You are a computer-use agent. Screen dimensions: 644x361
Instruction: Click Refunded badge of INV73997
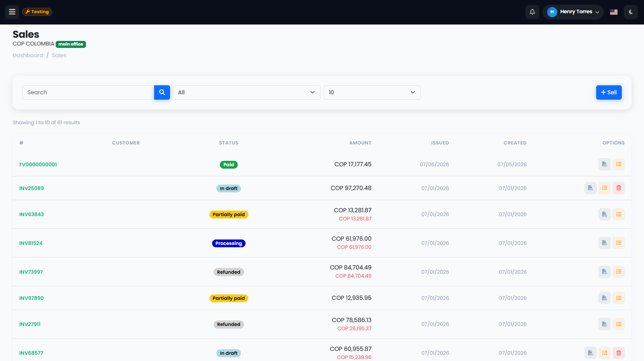click(x=229, y=272)
